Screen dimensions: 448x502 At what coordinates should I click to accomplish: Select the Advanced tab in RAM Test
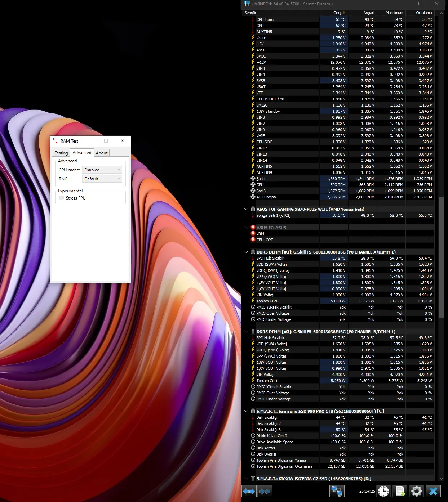click(x=82, y=153)
